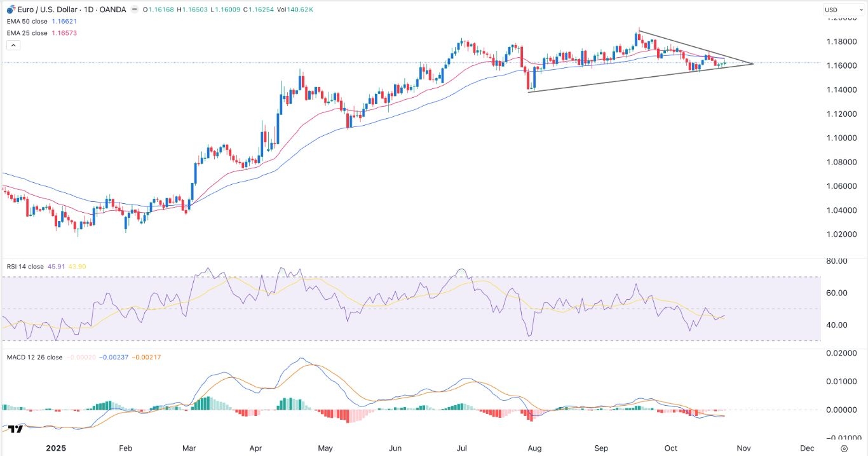Image resolution: width=868 pixels, height=456 pixels.
Task: Collapse the legend using the chevron button
Action: (x=13, y=45)
